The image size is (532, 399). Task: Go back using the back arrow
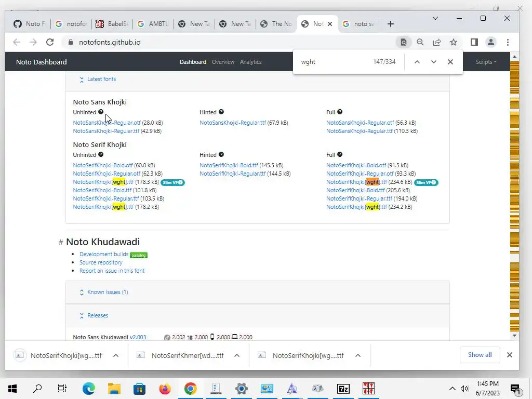coord(16,42)
